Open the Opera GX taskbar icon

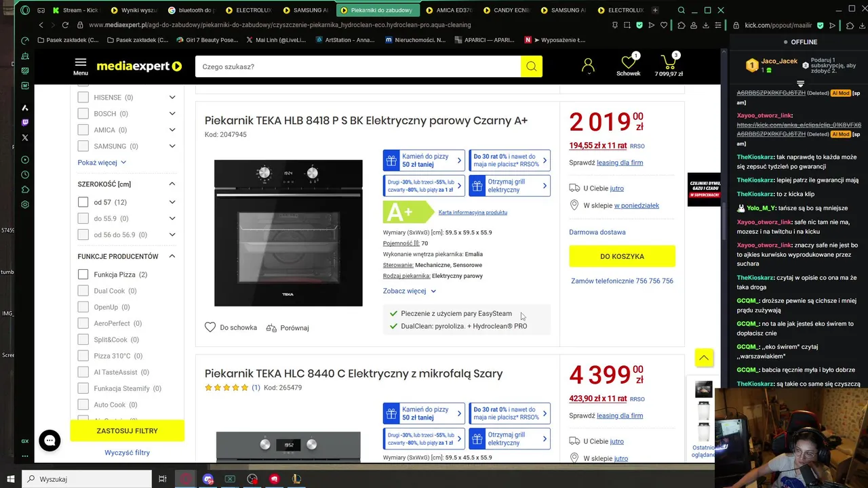pos(186,479)
